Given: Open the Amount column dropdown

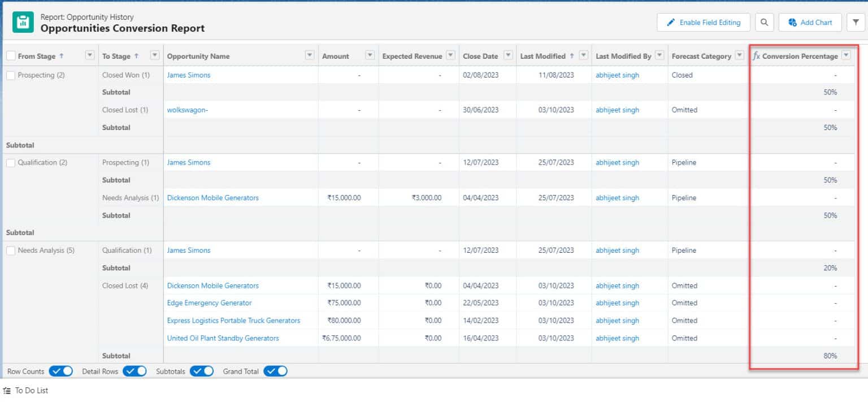Looking at the screenshot, I should [x=370, y=55].
